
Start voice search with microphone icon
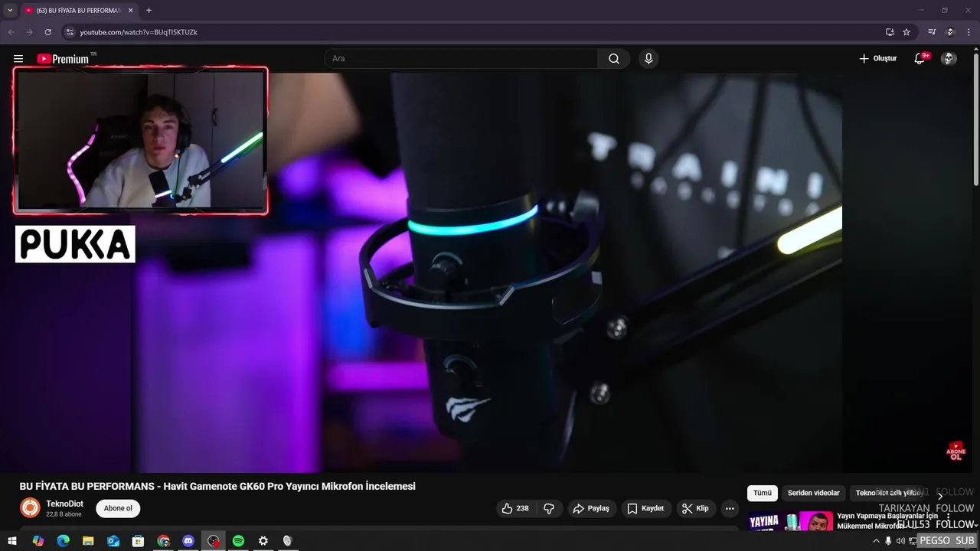coord(648,59)
